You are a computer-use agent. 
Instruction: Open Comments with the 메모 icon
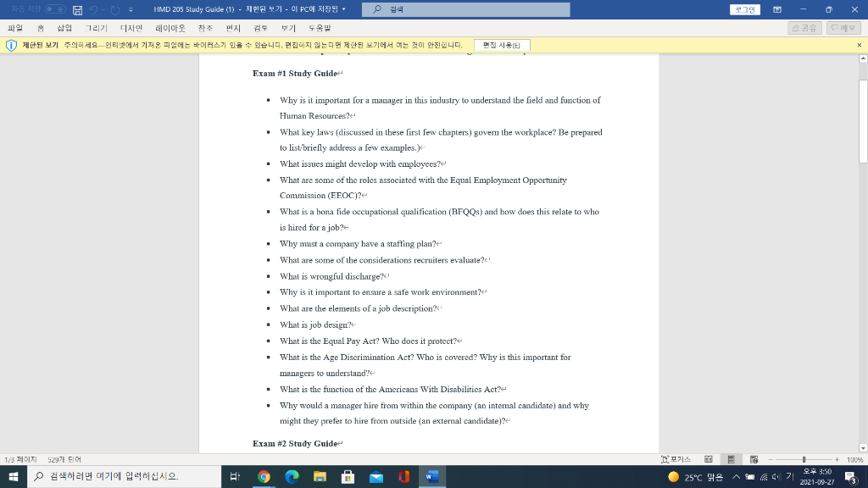pos(843,28)
